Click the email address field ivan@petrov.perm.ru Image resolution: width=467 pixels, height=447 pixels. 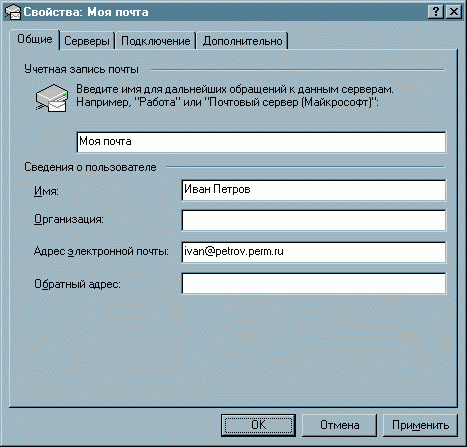coord(314,252)
